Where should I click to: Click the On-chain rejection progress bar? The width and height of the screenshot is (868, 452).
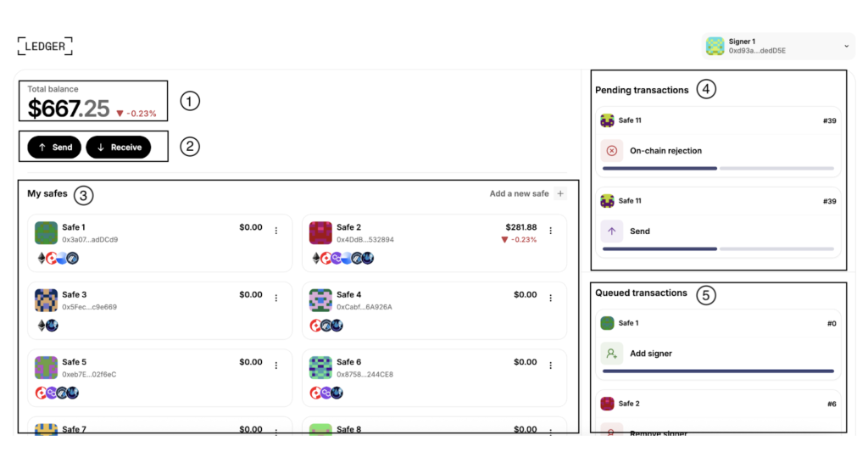coord(717,169)
